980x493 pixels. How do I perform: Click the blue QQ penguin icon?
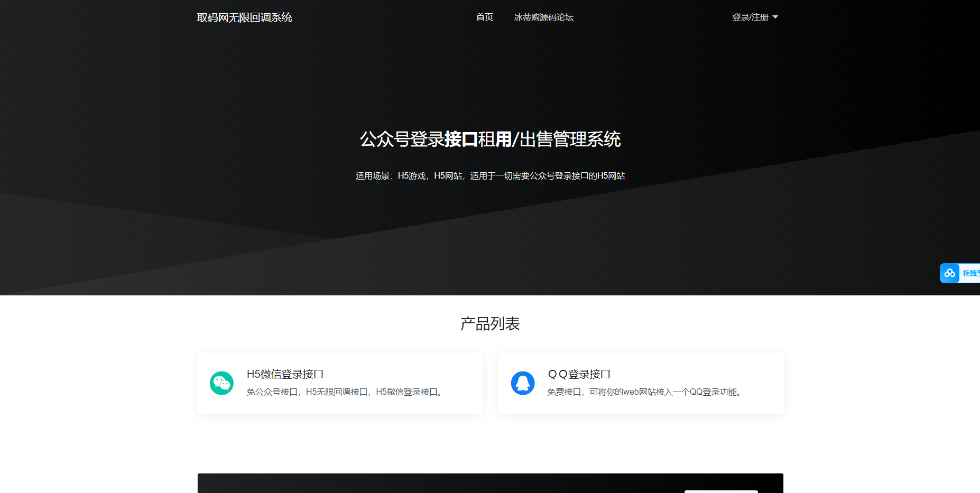pyautogui.click(x=523, y=383)
